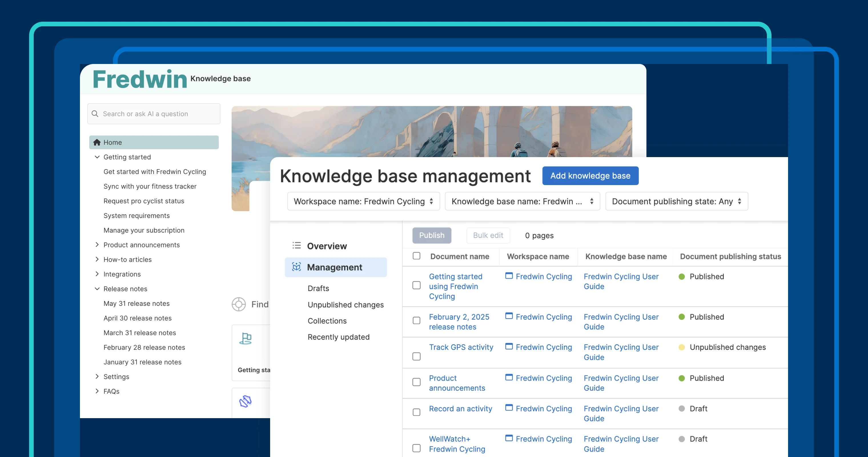This screenshot has width=868, height=457.
Task: Expand the Product announcements tree section
Action: point(97,245)
